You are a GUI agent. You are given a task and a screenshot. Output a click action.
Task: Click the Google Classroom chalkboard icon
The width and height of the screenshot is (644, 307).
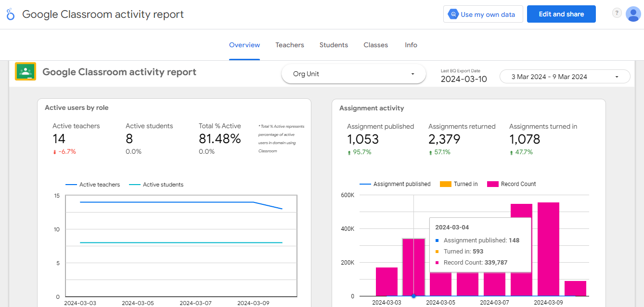[x=26, y=72]
